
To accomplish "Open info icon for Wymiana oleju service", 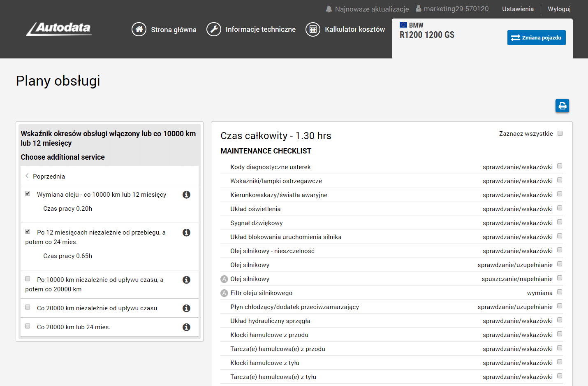I will pyautogui.click(x=186, y=195).
